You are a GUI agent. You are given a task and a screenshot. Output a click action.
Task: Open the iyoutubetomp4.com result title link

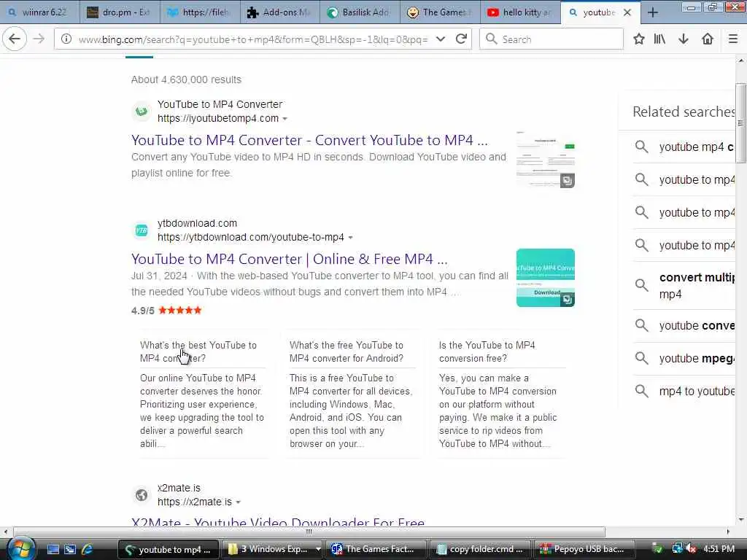point(309,140)
